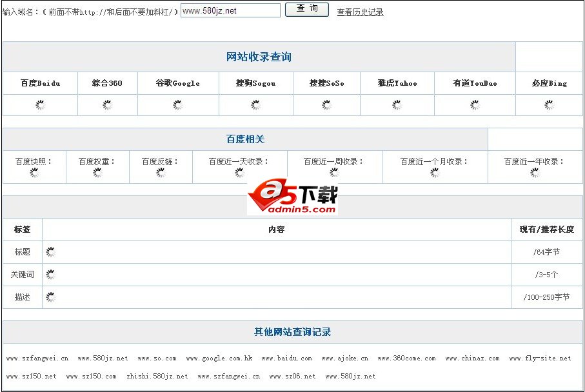585x392 pixels.
Task: Open the www.so.com record link
Action: pyautogui.click(x=157, y=358)
